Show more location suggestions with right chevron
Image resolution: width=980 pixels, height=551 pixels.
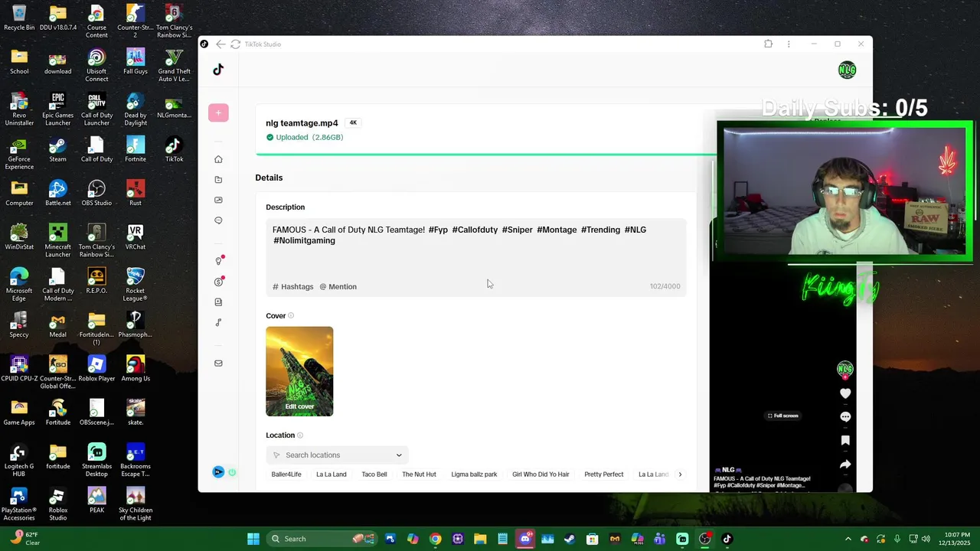(680, 474)
